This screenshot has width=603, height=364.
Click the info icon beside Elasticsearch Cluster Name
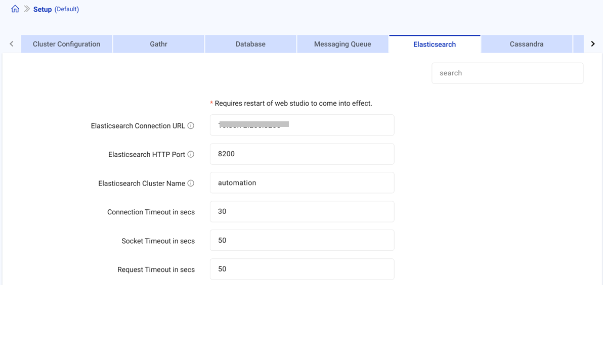191,183
